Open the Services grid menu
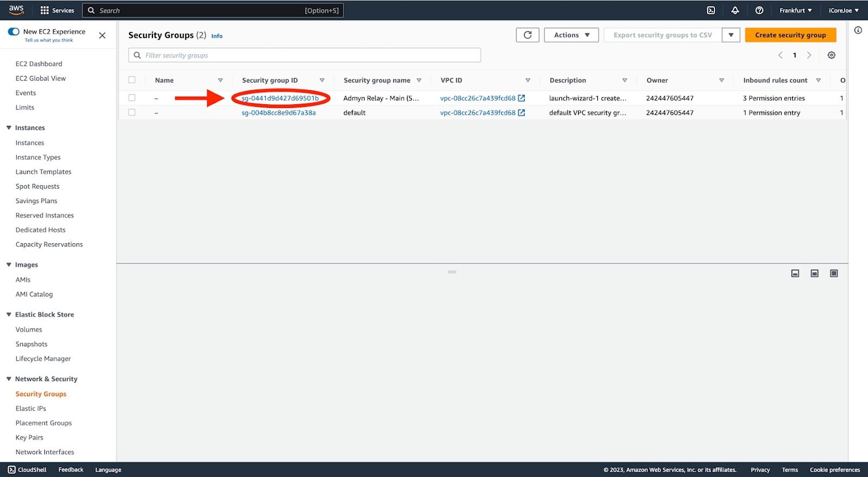 coord(57,10)
